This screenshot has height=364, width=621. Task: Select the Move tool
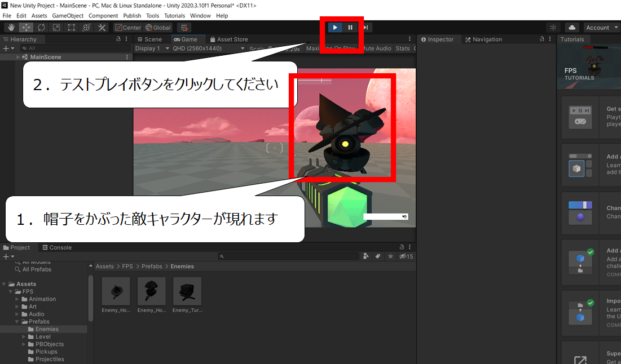coord(26,27)
